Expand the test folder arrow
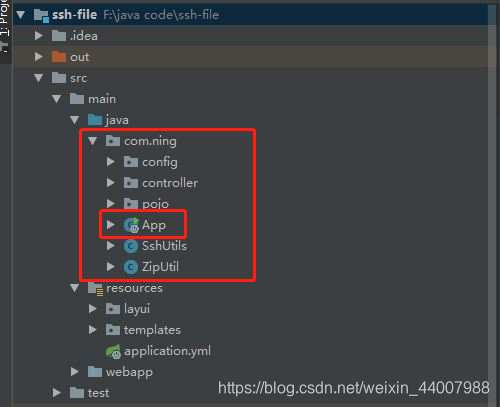500x407 pixels. [x=57, y=393]
